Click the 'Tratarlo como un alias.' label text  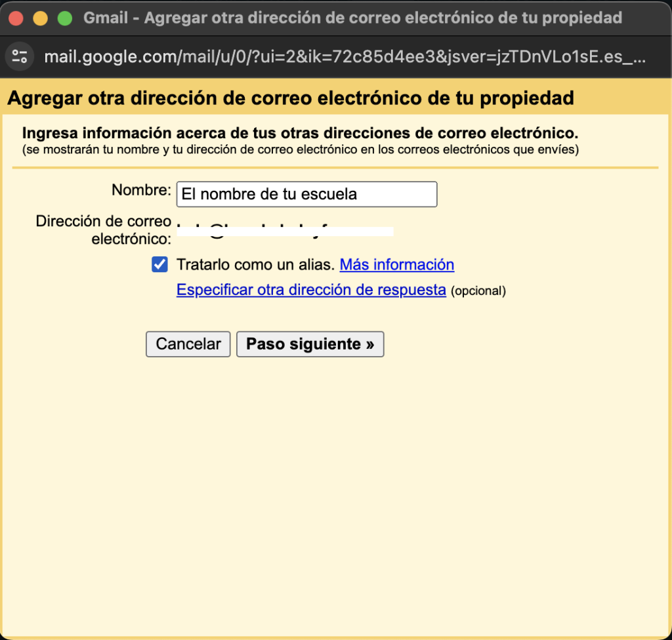click(x=255, y=265)
